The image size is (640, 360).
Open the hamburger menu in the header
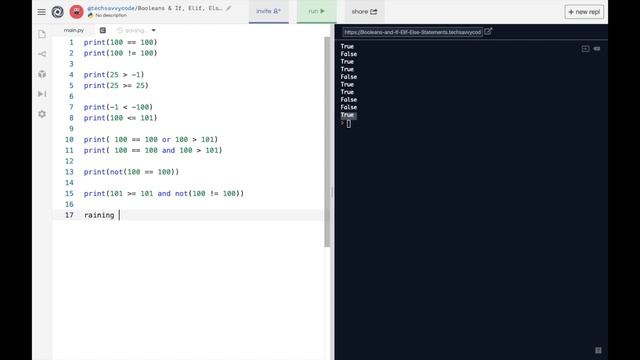pos(42,12)
